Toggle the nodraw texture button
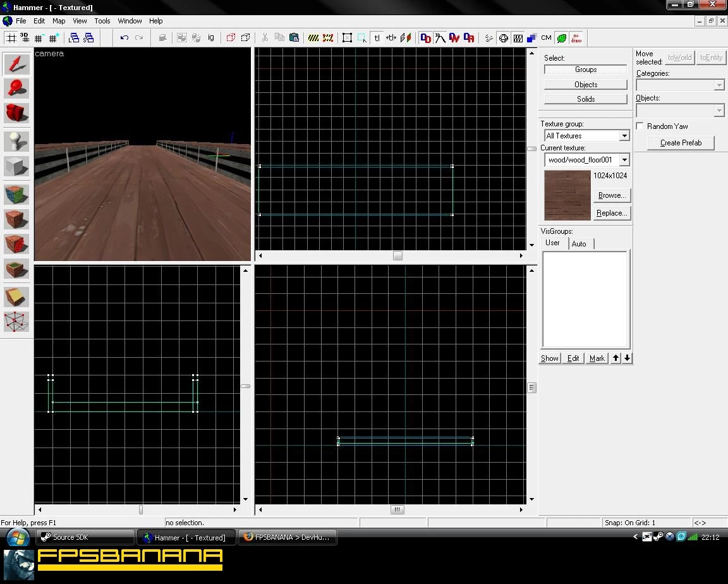Screen dimensions: 728x584 point(576,38)
